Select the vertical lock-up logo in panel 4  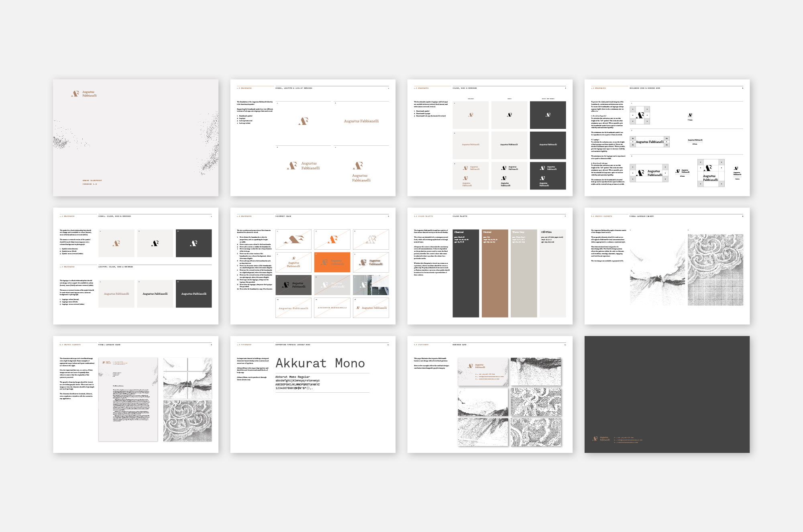361,172
